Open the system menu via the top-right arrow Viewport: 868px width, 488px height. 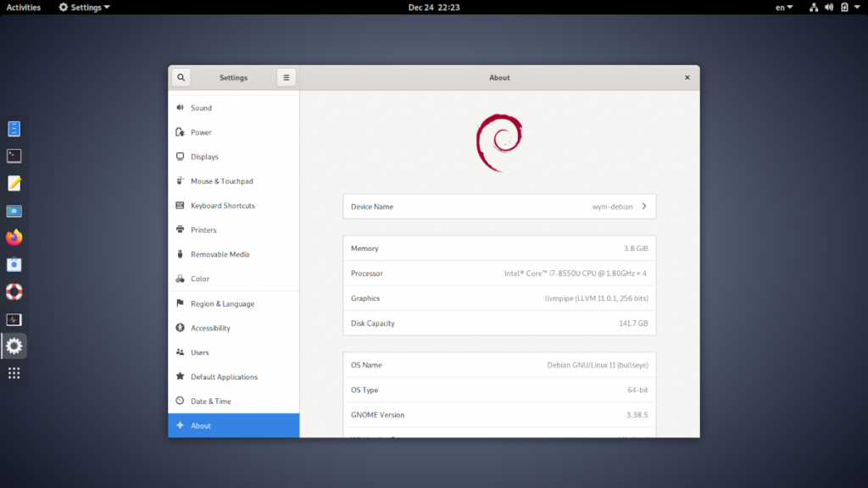pos(859,7)
